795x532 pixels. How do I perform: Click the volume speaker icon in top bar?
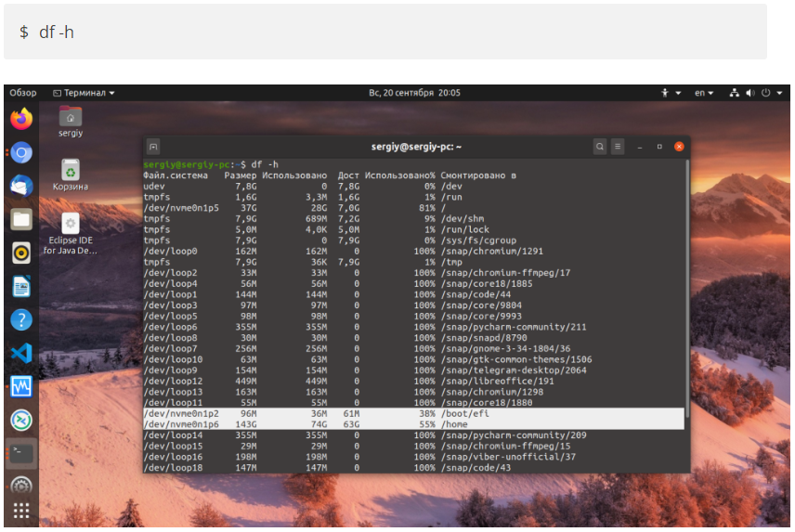(x=750, y=93)
